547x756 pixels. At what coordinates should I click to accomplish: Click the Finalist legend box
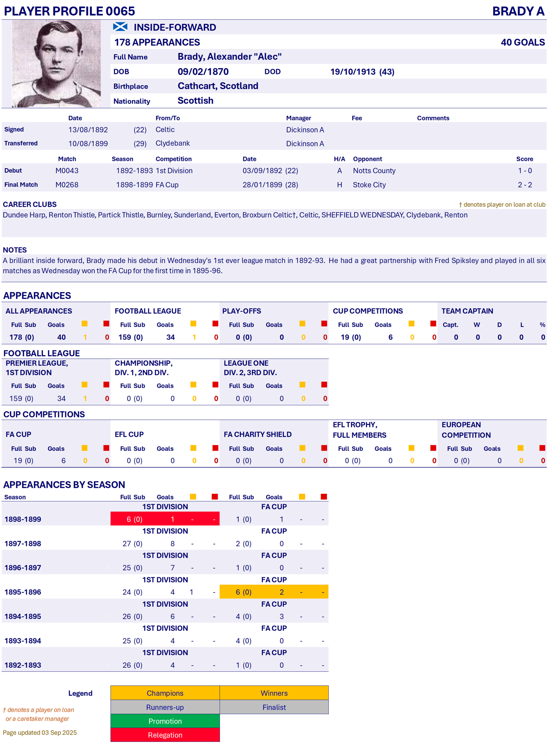tap(274, 707)
